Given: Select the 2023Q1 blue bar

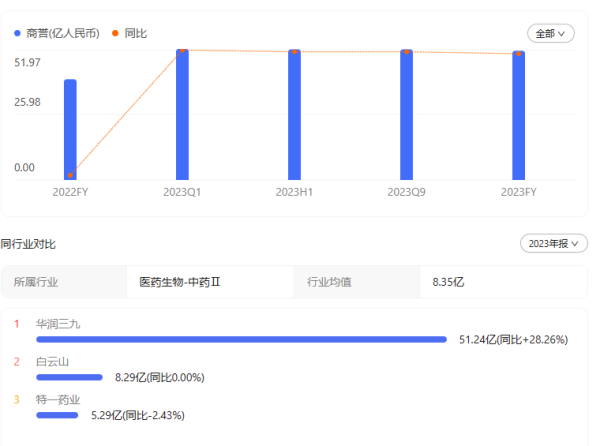Looking at the screenshot, I should point(182,114).
